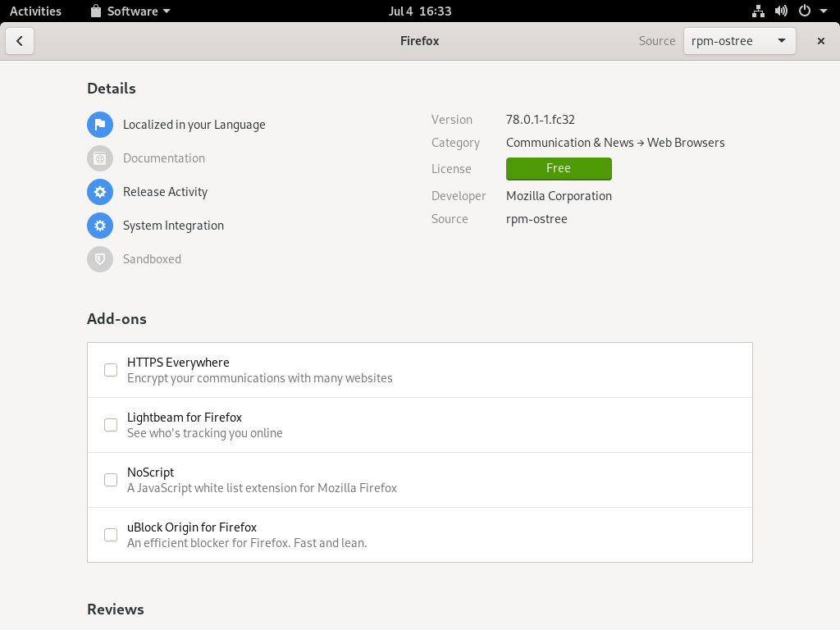The image size is (840, 630).
Task: Enable uBlock Origin for Firefox checkbox
Action: pyautogui.click(x=111, y=535)
